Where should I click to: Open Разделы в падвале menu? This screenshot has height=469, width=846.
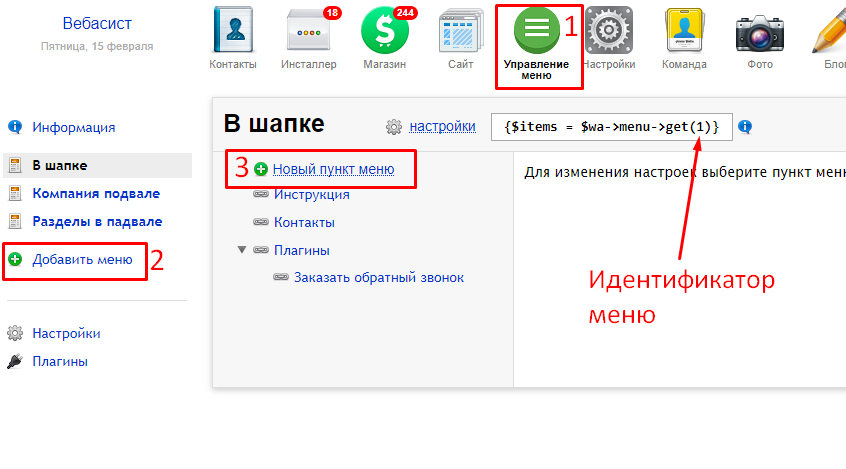tap(97, 221)
